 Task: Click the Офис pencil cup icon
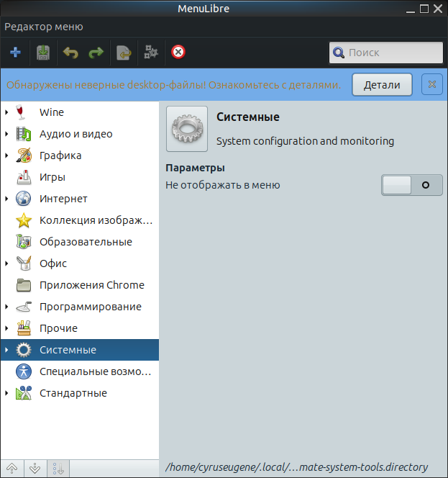[24, 263]
